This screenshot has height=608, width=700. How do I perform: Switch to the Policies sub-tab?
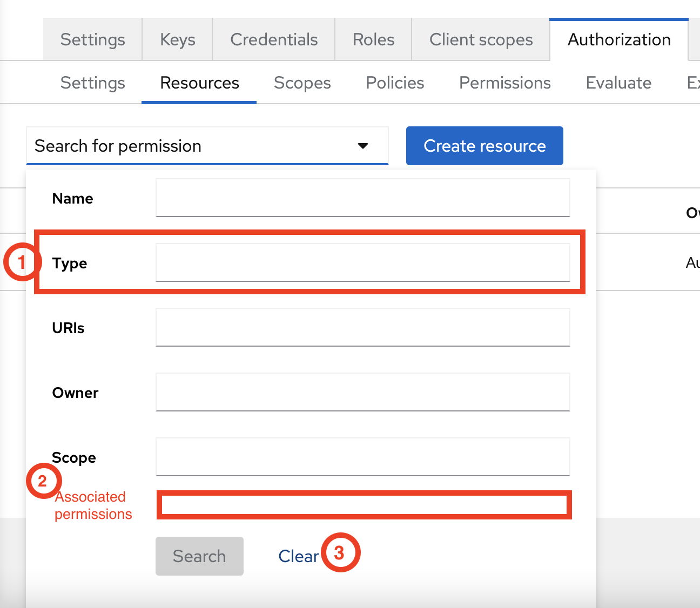(x=394, y=83)
